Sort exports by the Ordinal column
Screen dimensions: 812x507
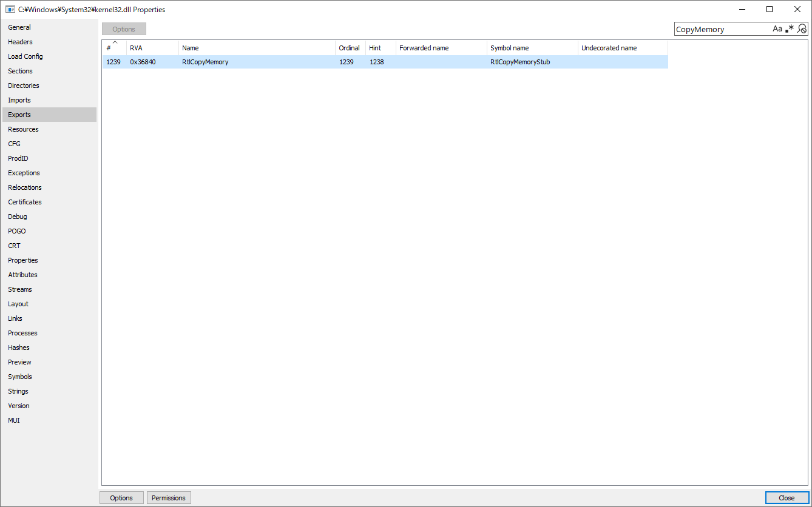click(350, 47)
